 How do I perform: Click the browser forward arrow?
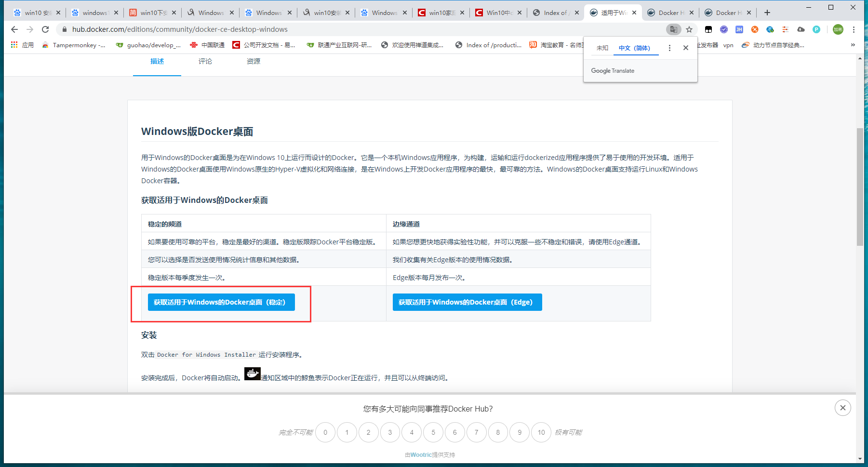coord(30,29)
